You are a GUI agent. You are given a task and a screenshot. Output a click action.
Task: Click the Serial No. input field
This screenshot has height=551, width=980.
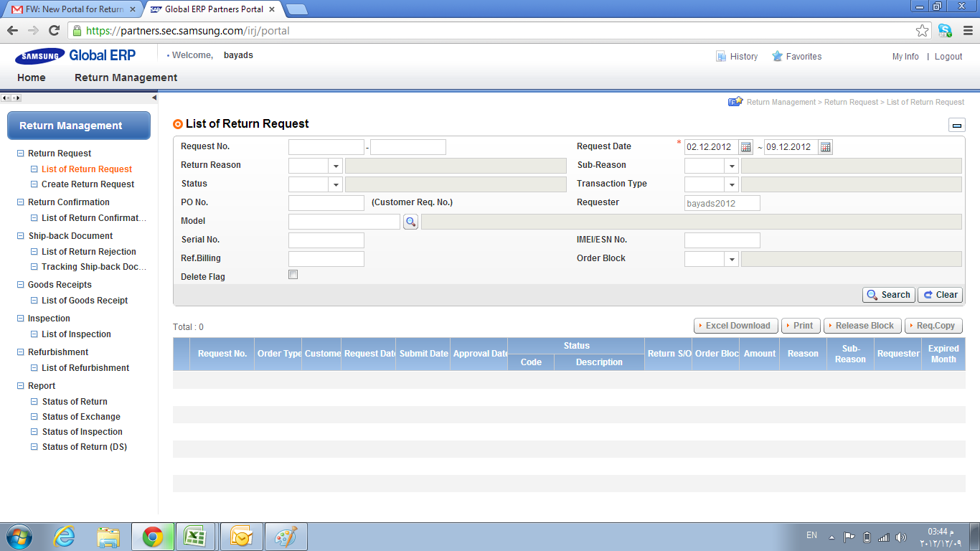click(326, 240)
